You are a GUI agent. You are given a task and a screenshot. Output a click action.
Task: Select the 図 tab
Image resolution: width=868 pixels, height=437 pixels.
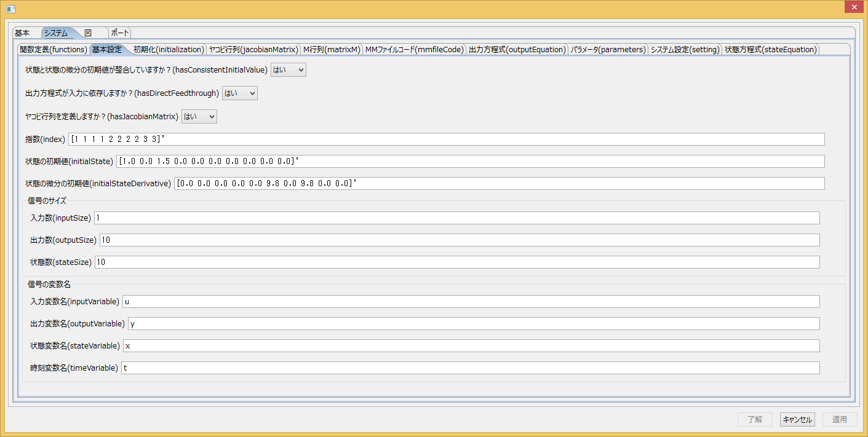(88, 33)
